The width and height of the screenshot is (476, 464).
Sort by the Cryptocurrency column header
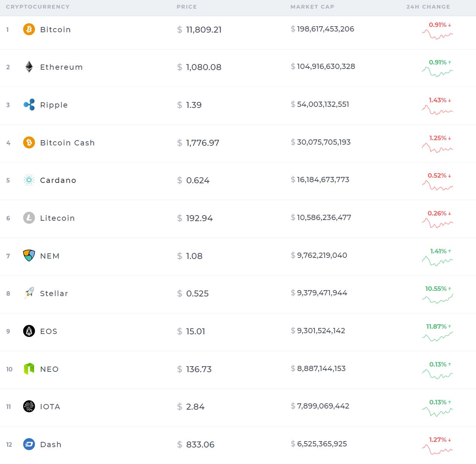click(x=38, y=7)
